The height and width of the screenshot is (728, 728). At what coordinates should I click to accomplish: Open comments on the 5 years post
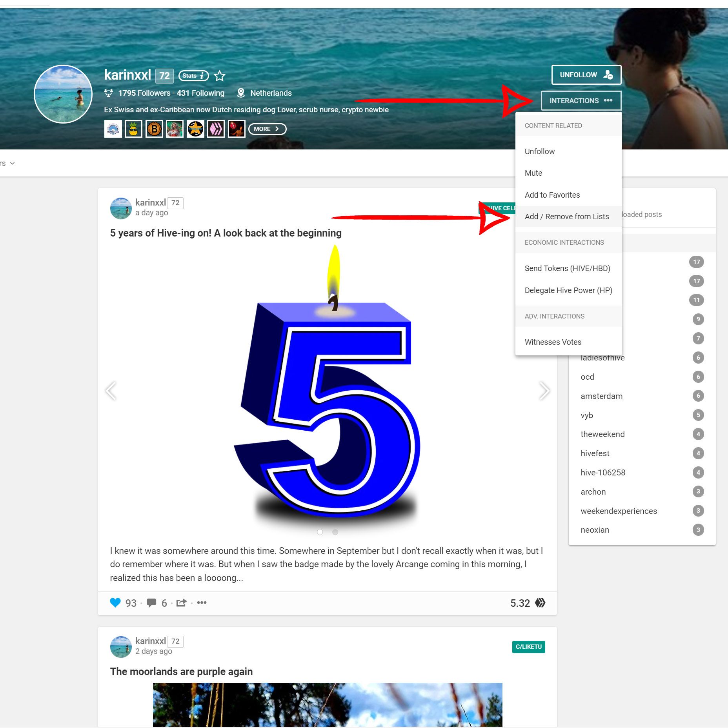pyautogui.click(x=151, y=603)
